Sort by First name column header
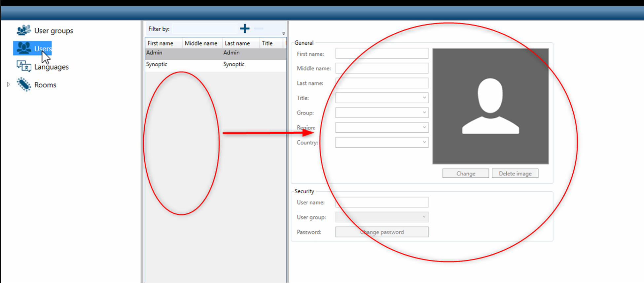Screen dimensions: 644x283 click(x=161, y=43)
